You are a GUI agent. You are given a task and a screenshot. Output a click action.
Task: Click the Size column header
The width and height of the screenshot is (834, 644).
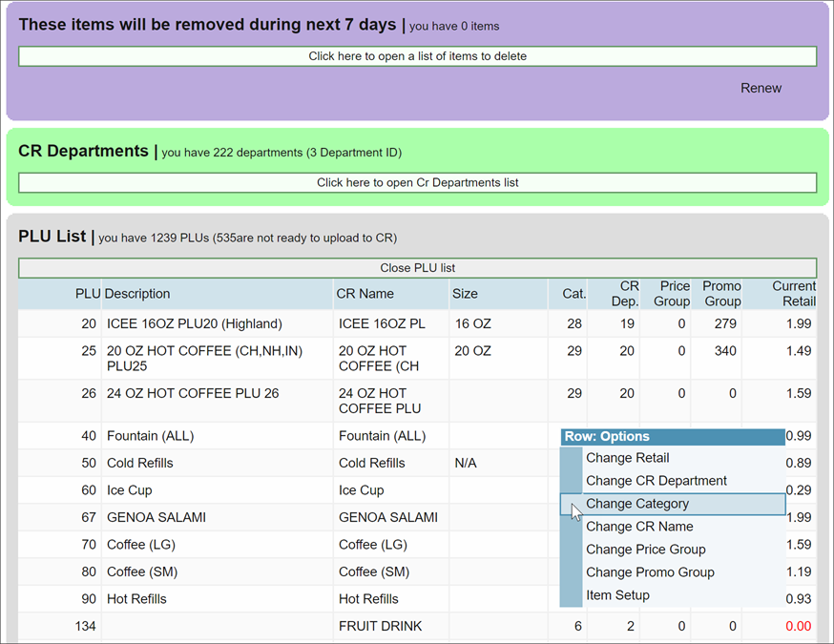pos(465,293)
